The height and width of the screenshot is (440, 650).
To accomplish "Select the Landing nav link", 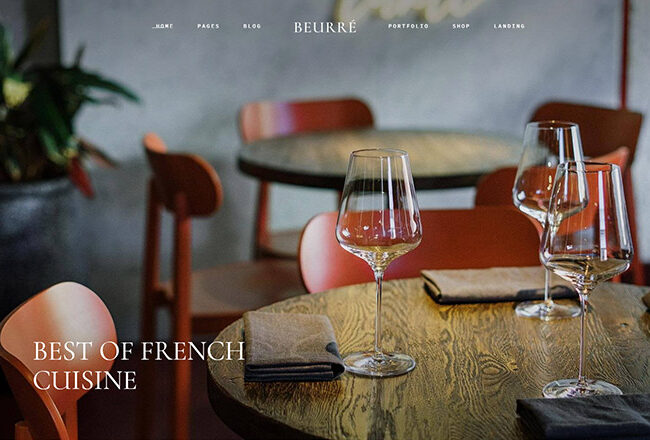I will [x=509, y=26].
